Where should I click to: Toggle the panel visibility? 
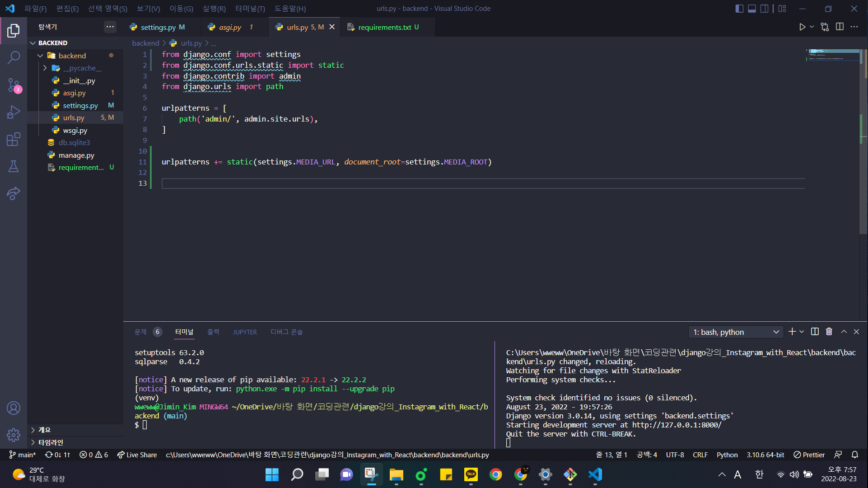tap(751, 8)
